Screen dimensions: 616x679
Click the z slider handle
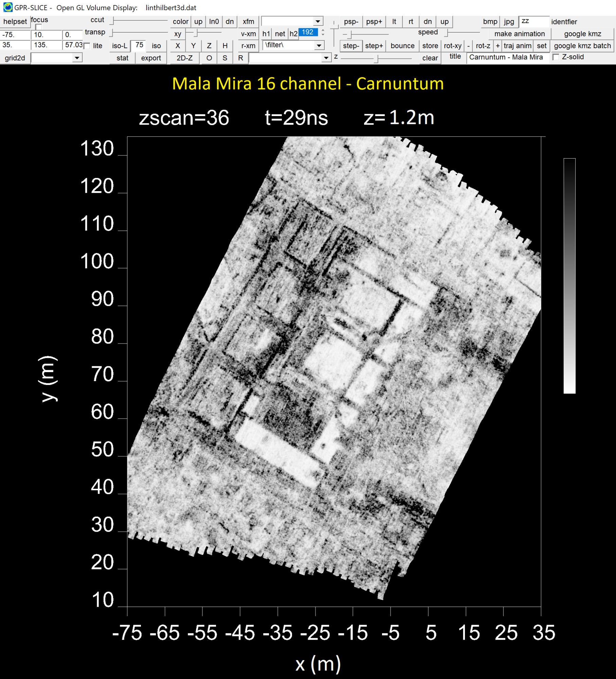coord(376,59)
